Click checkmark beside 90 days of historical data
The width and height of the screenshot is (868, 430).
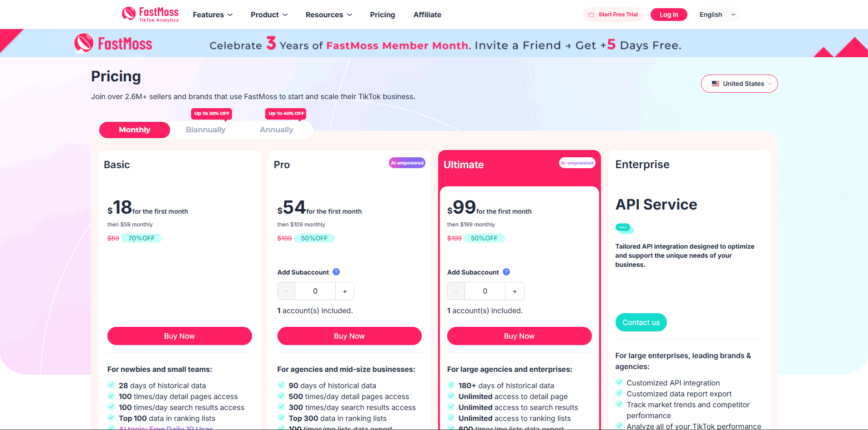281,385
